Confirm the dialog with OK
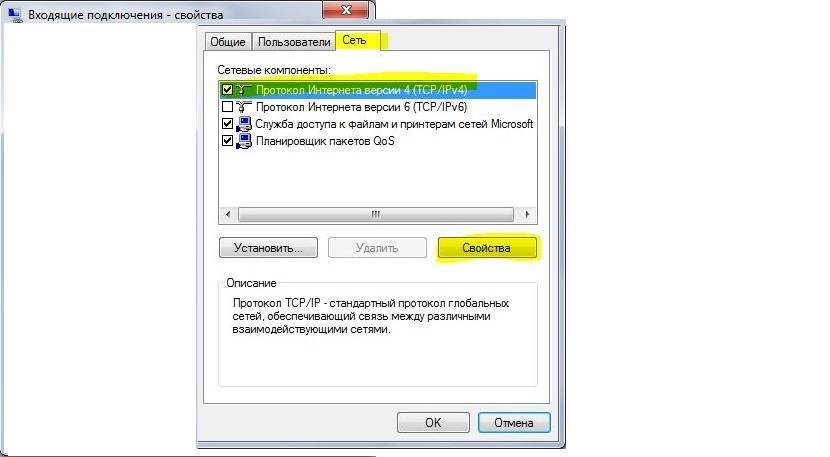The width and height of the screenshot is (830, 457). 433,423
